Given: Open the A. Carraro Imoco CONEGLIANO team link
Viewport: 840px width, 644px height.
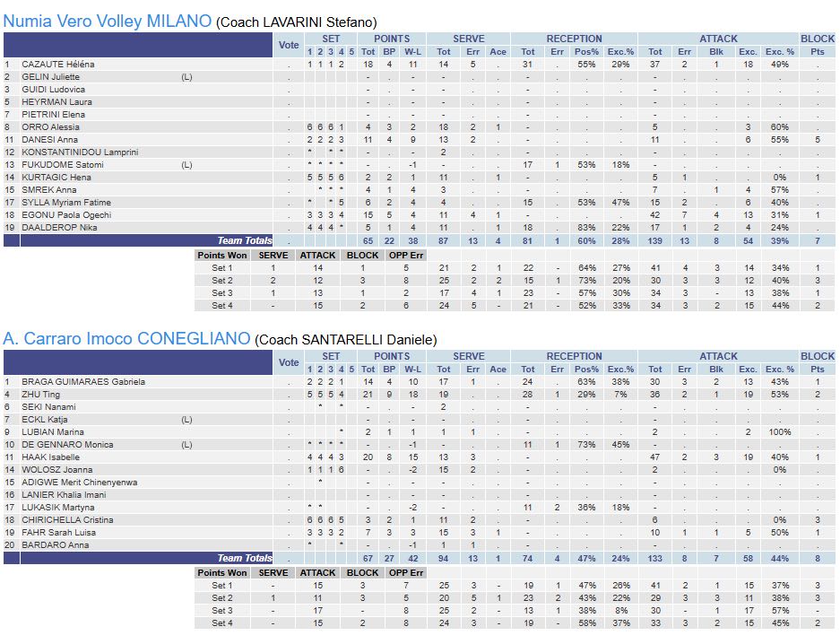Looking at the screenshot, I should [x=126, y=339].
